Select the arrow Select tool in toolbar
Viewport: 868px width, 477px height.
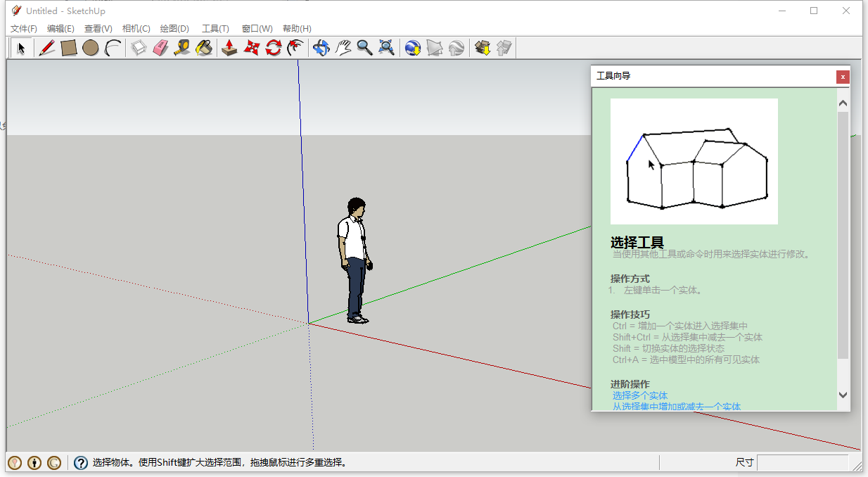pyautogui.click(x=21, y=48)
